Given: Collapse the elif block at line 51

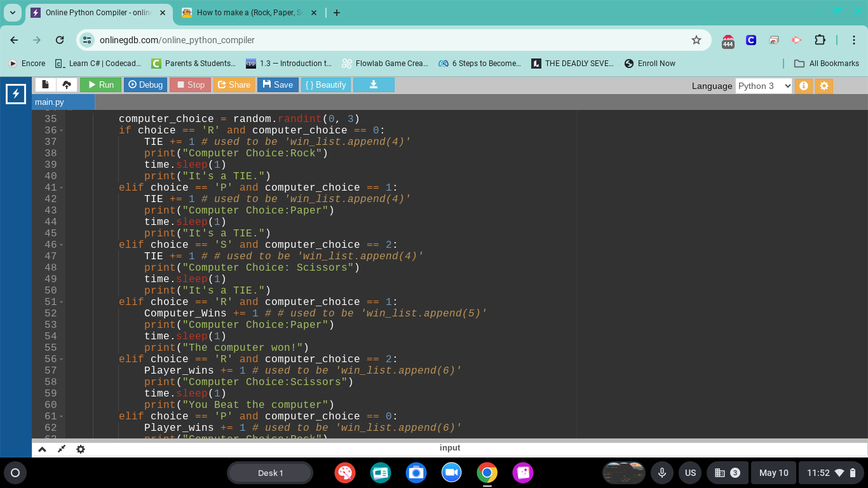Looking at the screenshot, I should [x=62, y=302].
